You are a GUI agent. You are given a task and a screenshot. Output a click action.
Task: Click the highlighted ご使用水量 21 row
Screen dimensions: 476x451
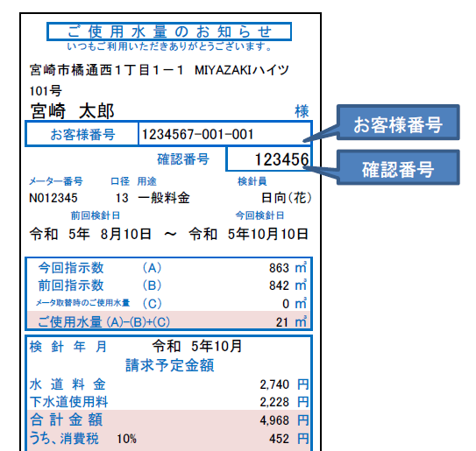(169, 321)
